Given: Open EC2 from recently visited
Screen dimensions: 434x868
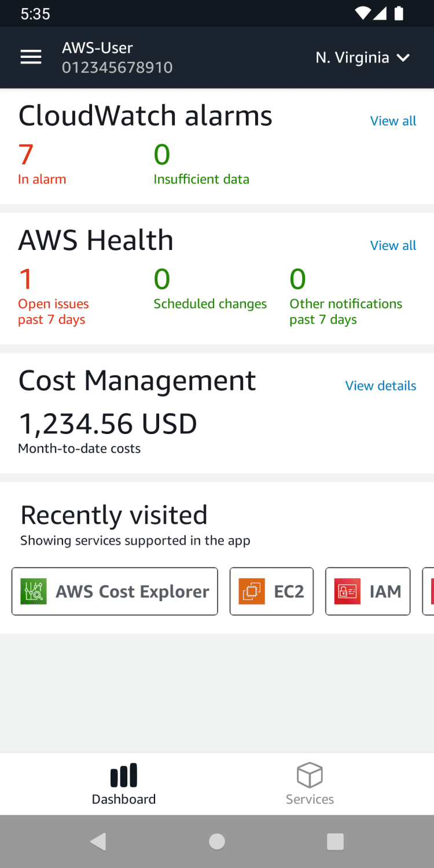Looking at the screenshot, I should pyautogui.click(x=271, y=591).
